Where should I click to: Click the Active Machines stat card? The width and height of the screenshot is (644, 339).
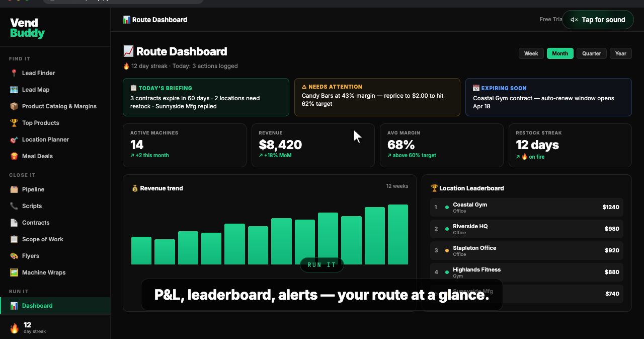point(185,145)
